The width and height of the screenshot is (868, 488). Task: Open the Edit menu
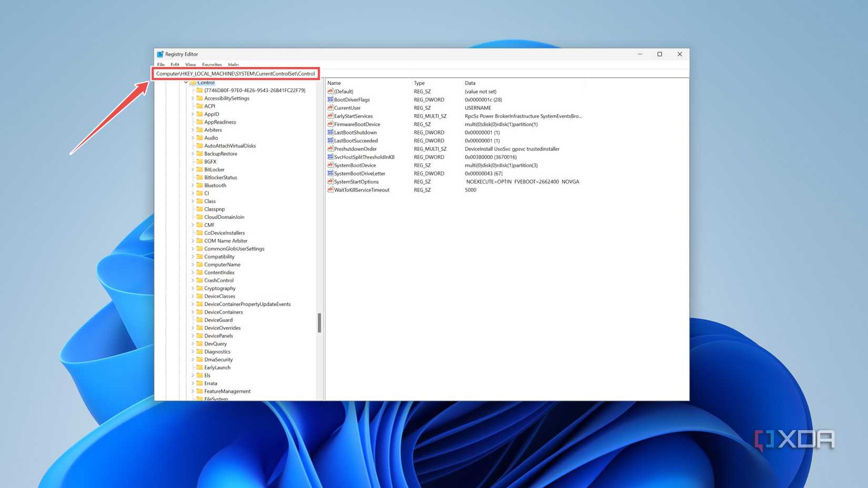point(175,65)
